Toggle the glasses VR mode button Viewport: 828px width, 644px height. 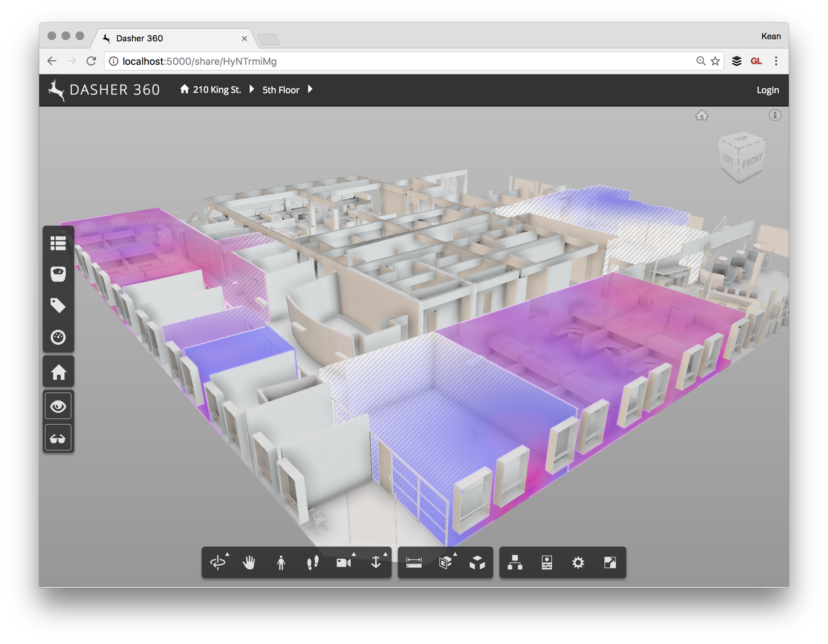click(58, 438)
